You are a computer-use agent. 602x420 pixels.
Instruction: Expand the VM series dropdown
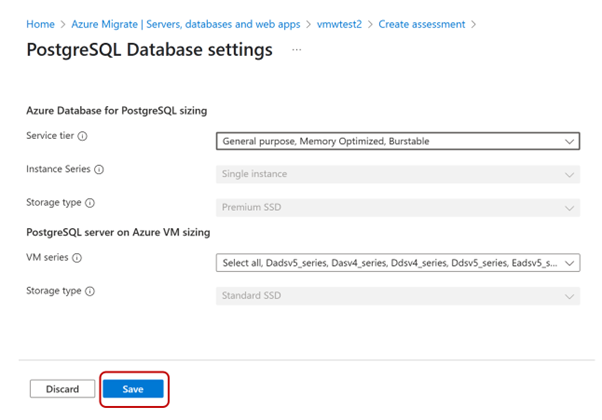pyautogui.click(x=397, y=263)
